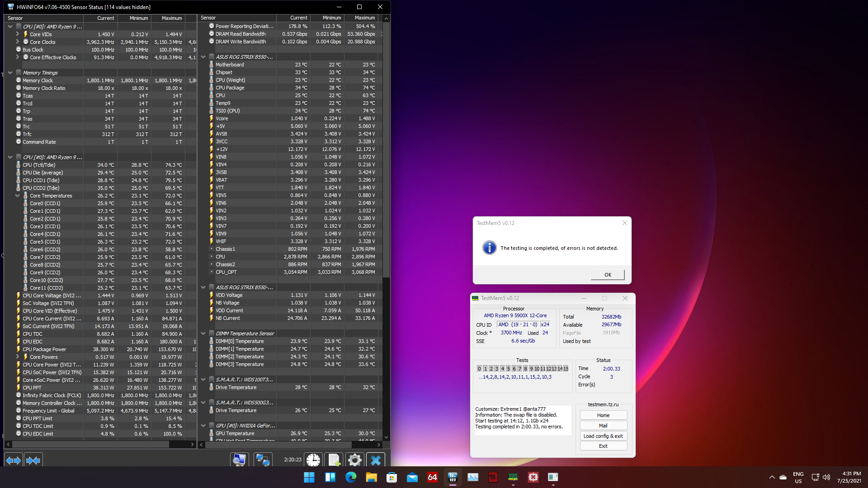The width and height of the screenshot is (868, 488).
Task: Click the left panel Sensor column header
Action: [44, 18]
